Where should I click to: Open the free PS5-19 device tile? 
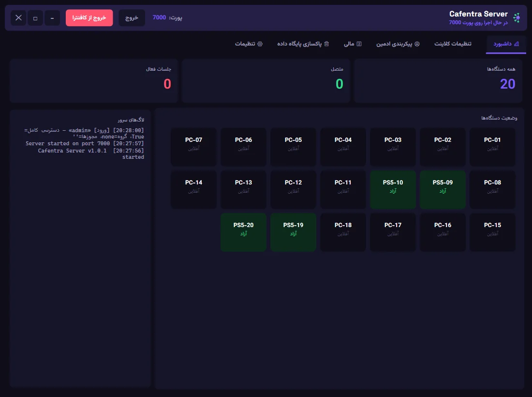click(293, 232)
